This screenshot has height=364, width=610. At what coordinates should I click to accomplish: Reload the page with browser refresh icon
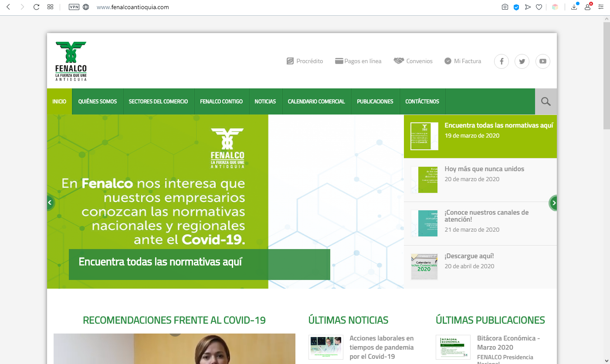coord(36,7)
